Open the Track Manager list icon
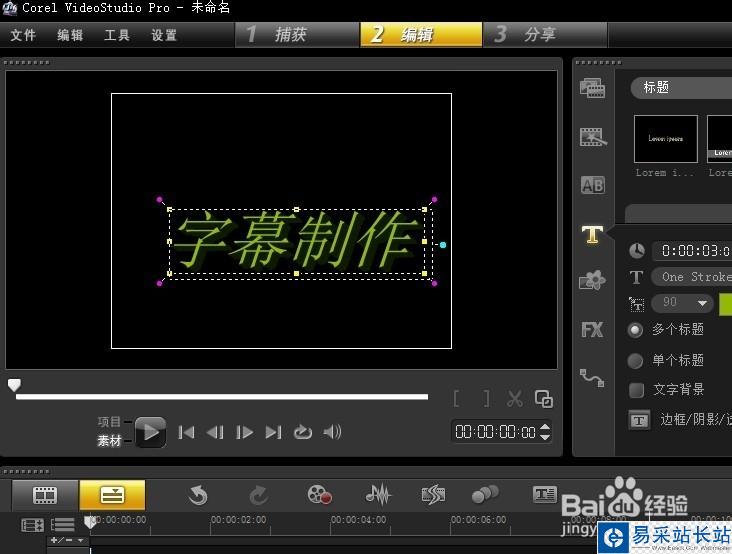The height and width of the screenshot is (554, 732). pyautogui.click(x=63, y=525)
